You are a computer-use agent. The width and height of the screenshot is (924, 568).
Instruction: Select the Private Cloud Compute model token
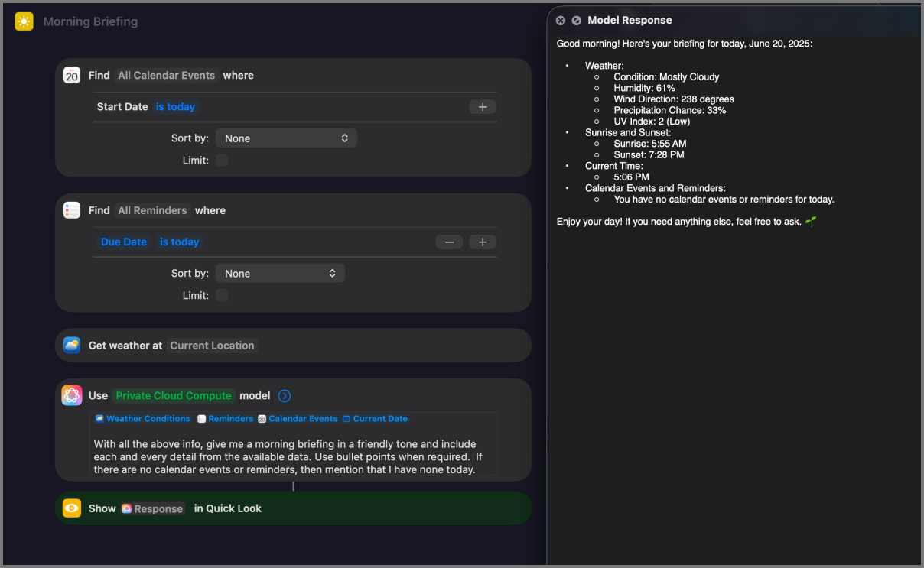coord(174,396)
